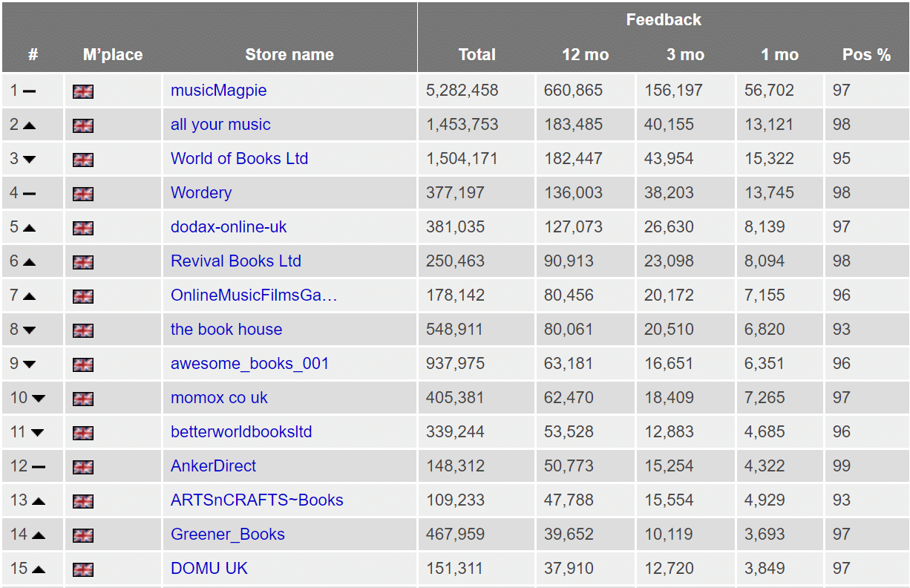Click the UK flag beside ARTSnCRAFTS~Books
This screenshot has height=588, width=910.
tap(83, 501)
